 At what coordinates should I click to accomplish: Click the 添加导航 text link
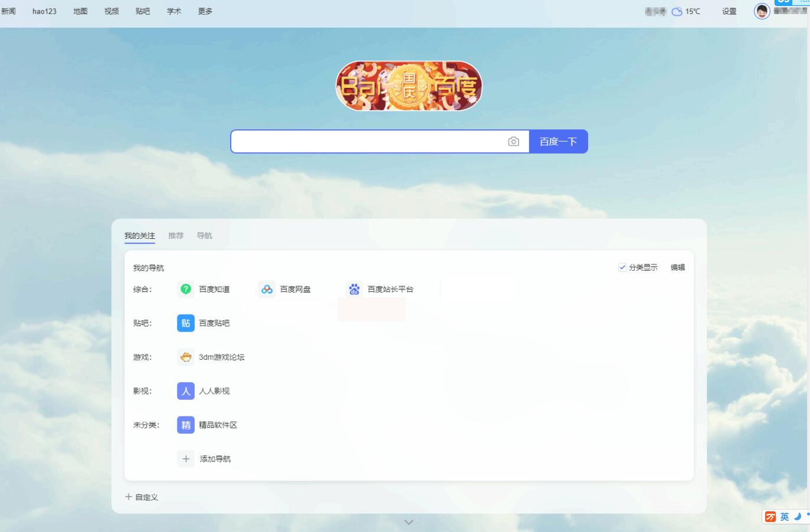215,459
